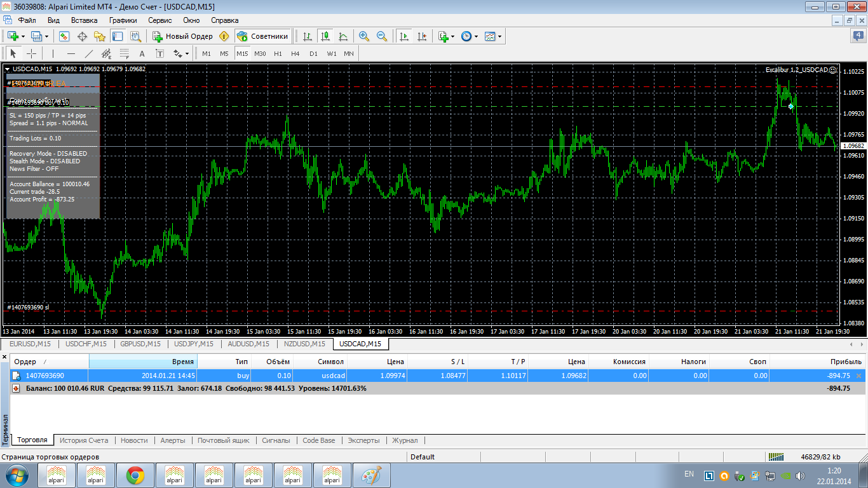Select the H1 timeframe button
This screenshot has height=488, width=868.
pyautogui.click(x=278, y=53)
